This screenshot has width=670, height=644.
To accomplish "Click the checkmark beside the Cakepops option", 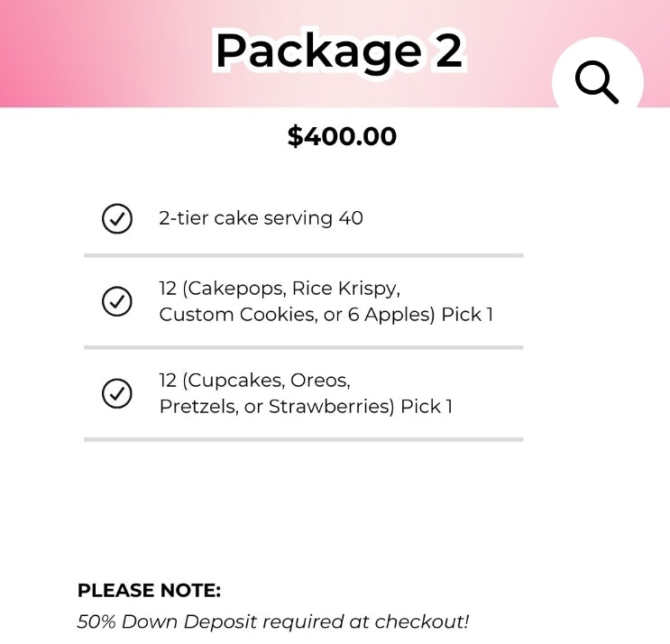I will pos(117,301).
